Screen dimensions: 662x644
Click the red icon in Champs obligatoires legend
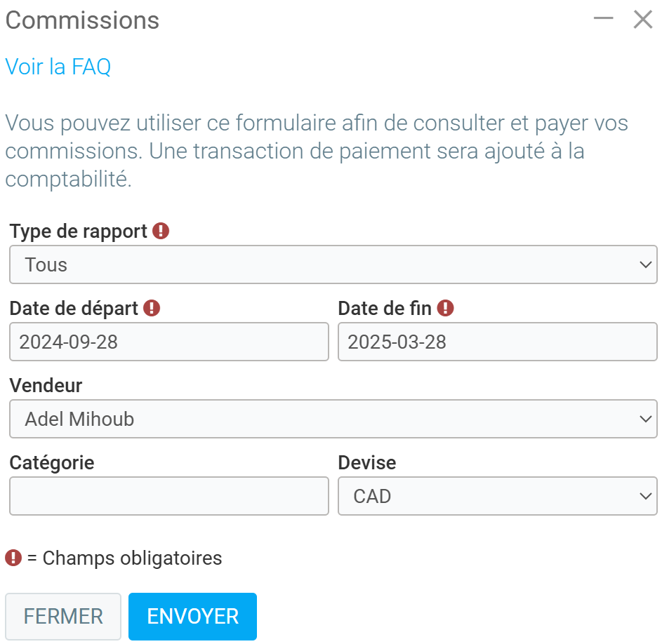(13, 558)
